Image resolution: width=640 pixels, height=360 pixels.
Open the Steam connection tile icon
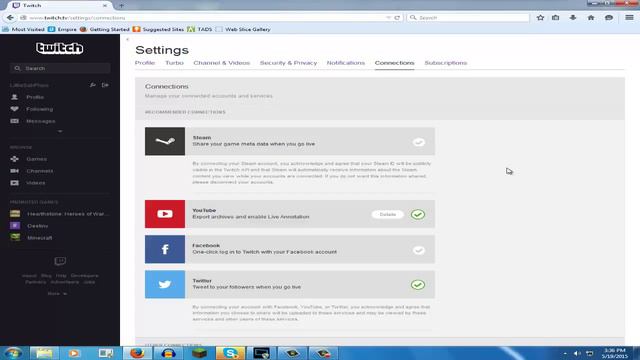coord(165,141)
